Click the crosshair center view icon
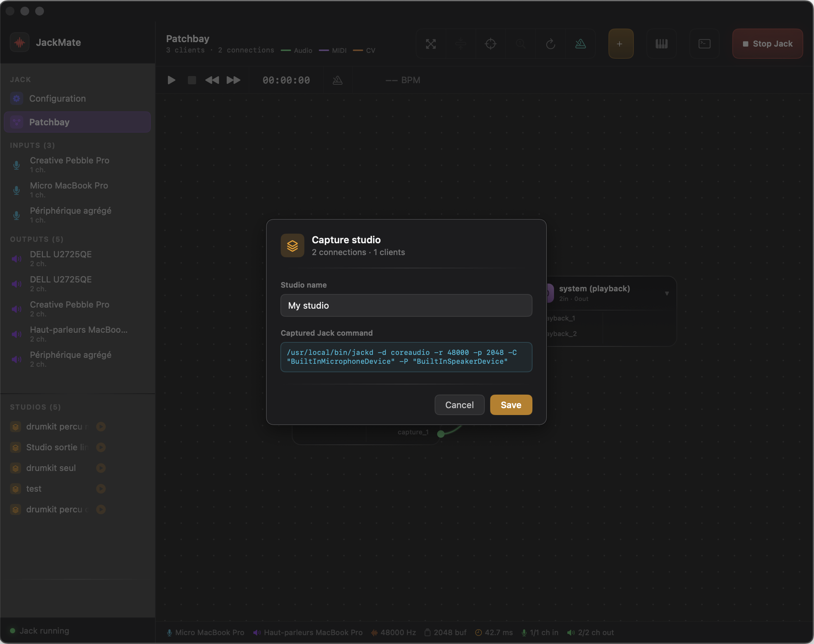Screen dimensions: 814x644 pyautogui.click(x=490, y=44)
